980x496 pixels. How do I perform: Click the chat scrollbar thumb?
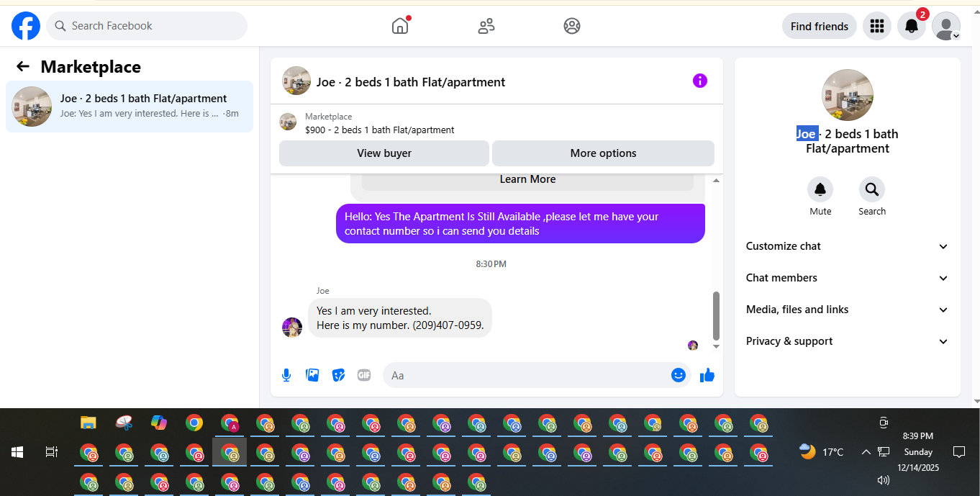coord(716,316)
